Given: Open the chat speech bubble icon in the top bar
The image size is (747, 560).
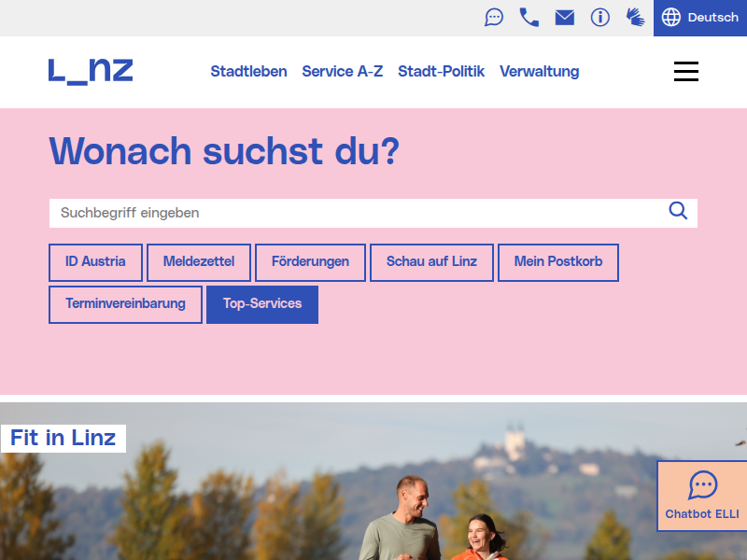Looking at the screenshot, I should point(494,18).
